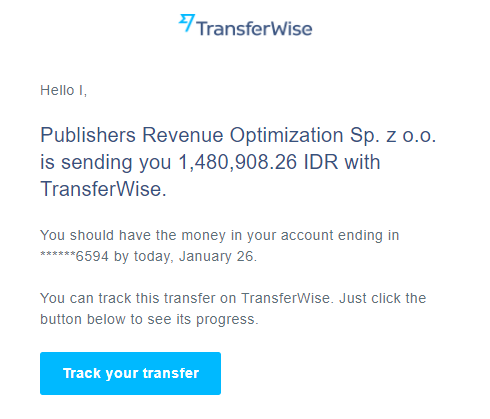Click the TransferWise flag logo icon
Image resolution: width=490 pixels, height=419 pixels.
coord(187,23)
